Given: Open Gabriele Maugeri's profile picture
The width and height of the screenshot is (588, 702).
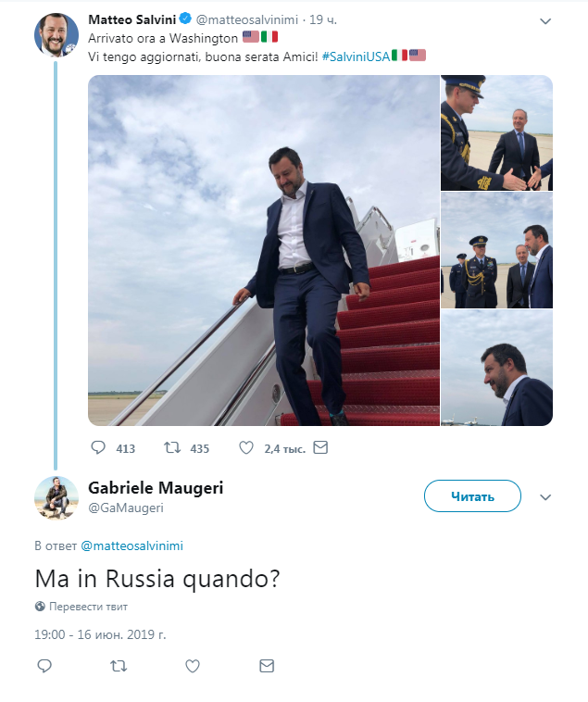Looking at the screenshot, I should click(x=56, y=498).
